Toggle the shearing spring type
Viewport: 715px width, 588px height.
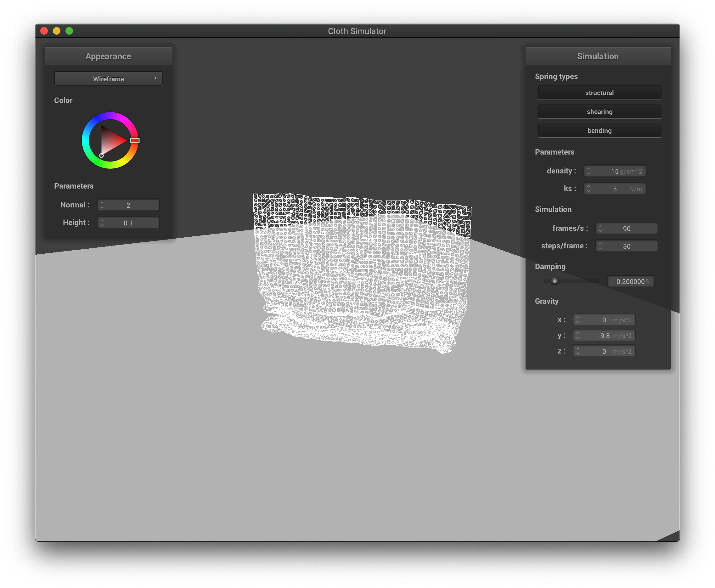tap(599, 111)
